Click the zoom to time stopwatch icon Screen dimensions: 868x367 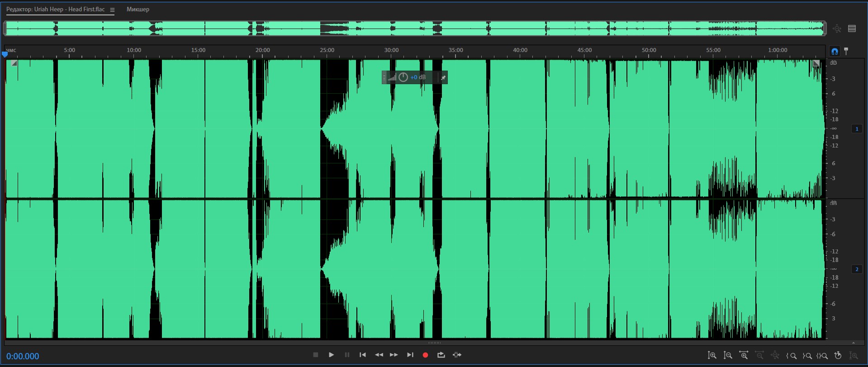pyautogui.click(x=838, y=356)
